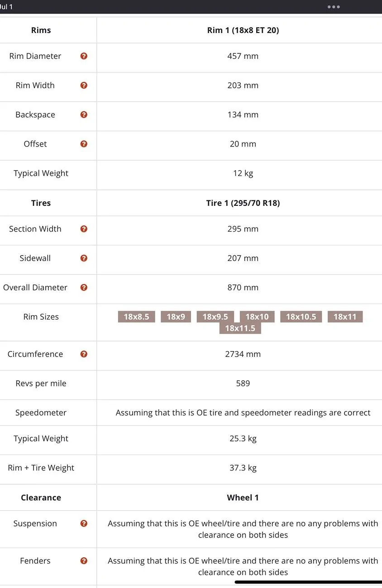
Task: Click the help icon beside Rim Width
Action: (x=84, y=85)
